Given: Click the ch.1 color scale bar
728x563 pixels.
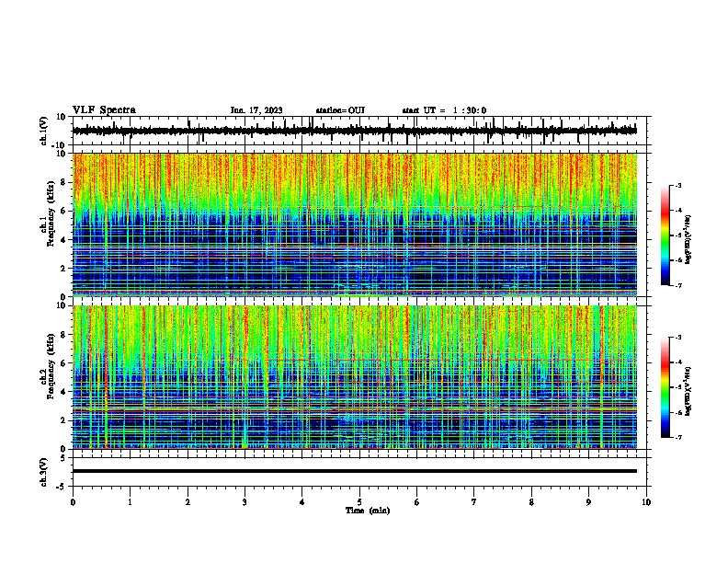Looking at the screenshot, I should click(x=665, y=236).
